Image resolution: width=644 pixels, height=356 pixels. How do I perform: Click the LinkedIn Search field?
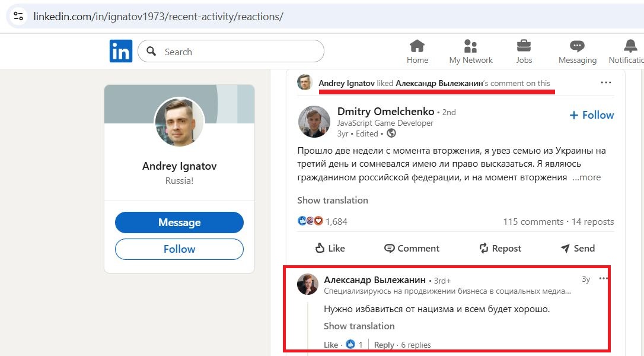pos(237,52)
